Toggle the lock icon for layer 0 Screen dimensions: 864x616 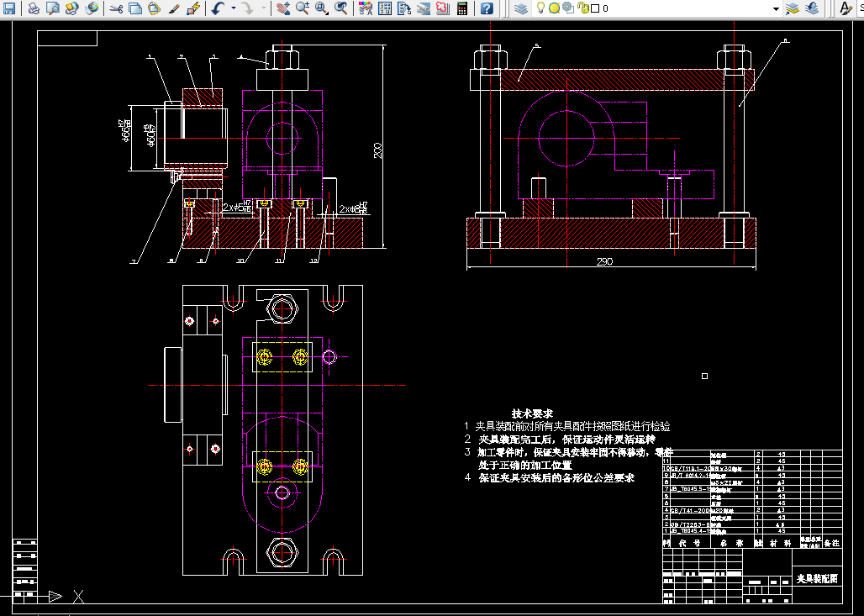click(582, 8)
